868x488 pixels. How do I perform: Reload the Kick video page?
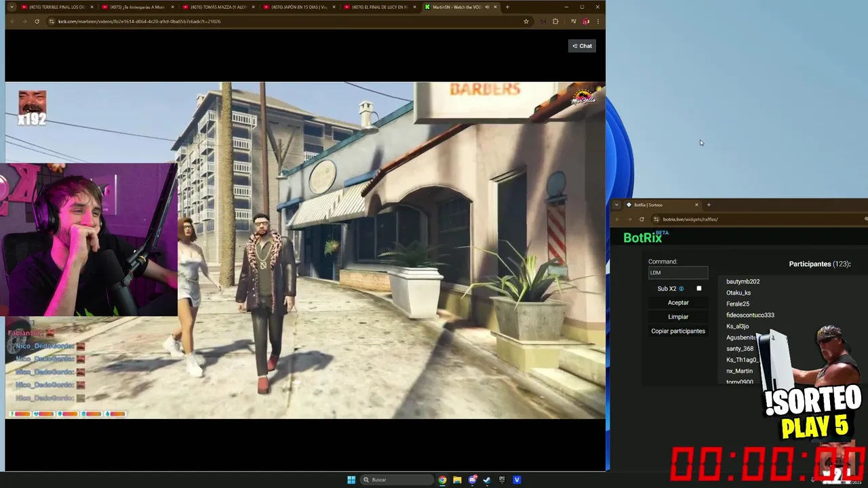coord(36,22)
